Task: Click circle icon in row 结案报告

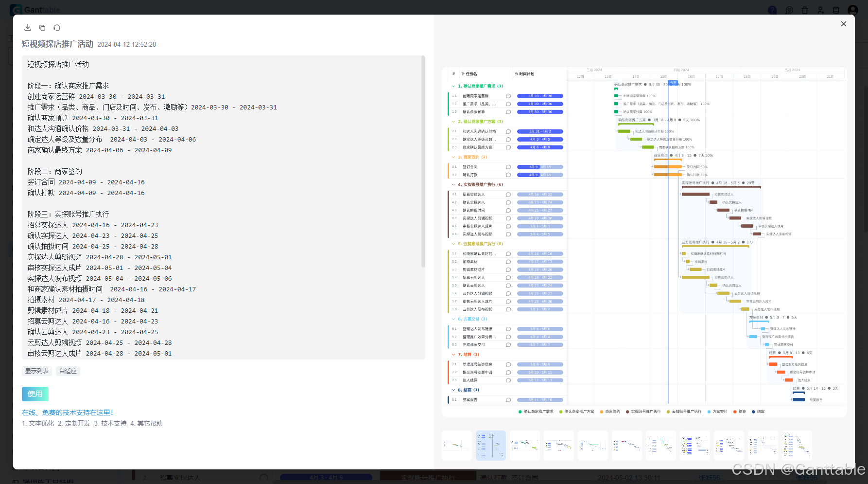Action: [x=508, y=400]
